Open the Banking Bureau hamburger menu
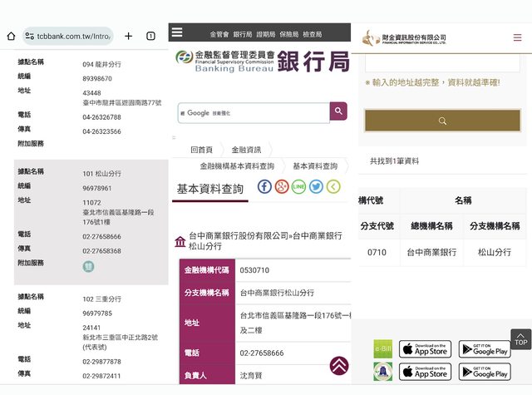 click(x=176, y=33)
